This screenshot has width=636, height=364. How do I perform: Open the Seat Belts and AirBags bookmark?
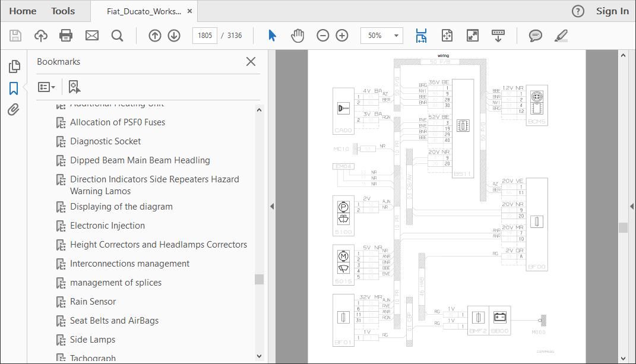click(x=115, y=321)
